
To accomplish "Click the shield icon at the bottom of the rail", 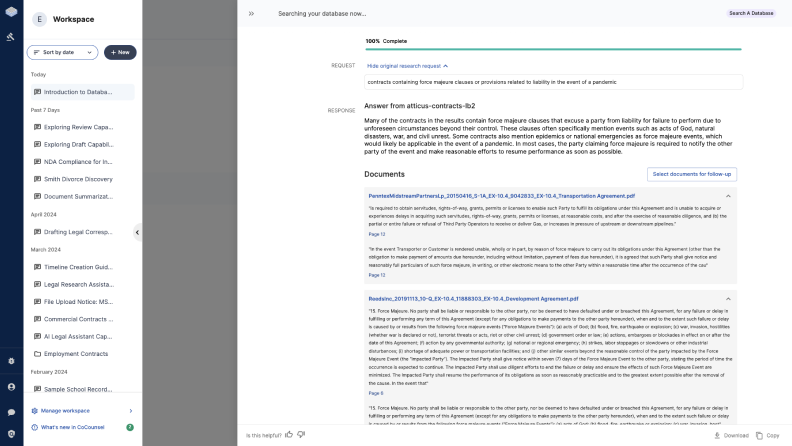I will pyautogui.click(x=11, y=434).
